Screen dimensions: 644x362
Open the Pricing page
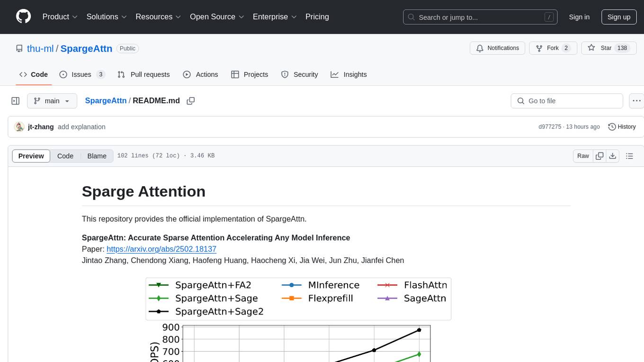tap(317, 17)
